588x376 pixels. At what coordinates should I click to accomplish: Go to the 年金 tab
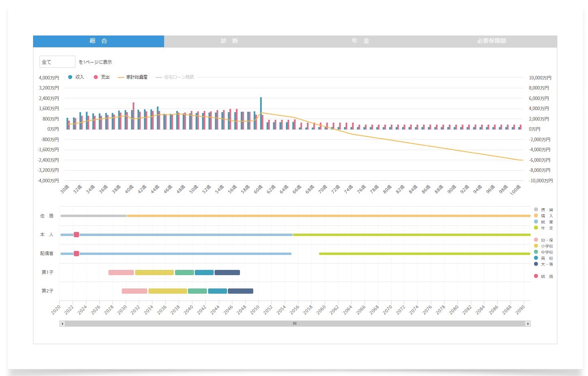point(361,41)
